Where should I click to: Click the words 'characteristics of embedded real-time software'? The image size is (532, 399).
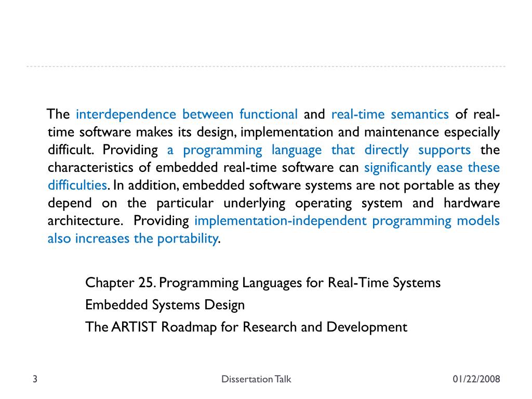191,168
